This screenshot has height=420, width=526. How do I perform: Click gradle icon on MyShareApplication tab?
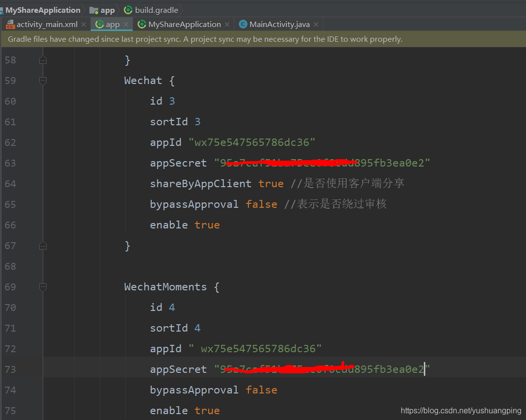click(142, 24)
